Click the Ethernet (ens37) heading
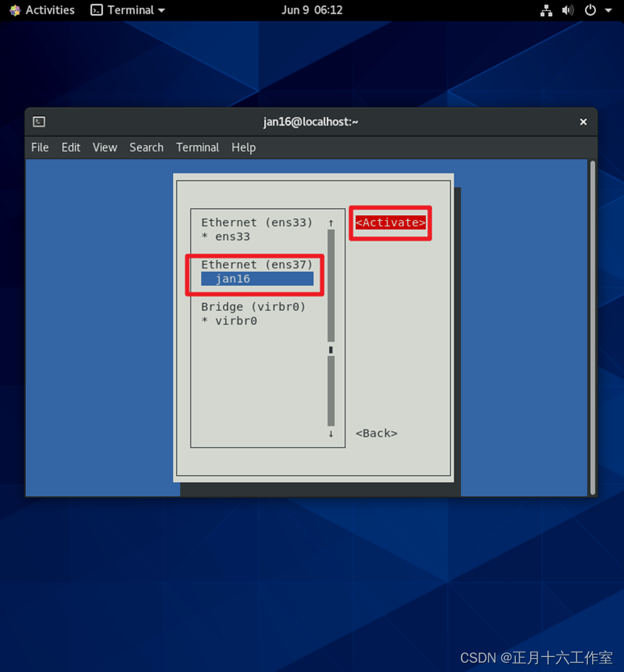 click(257, 264)
